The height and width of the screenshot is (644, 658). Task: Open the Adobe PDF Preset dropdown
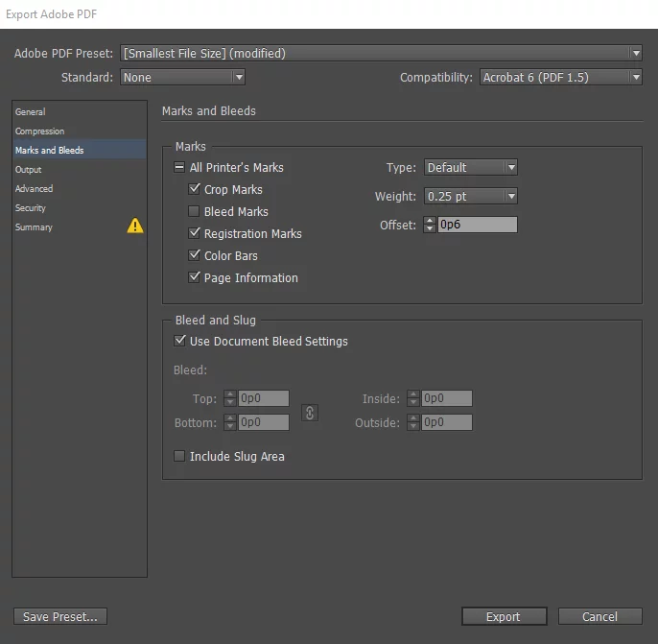[x=381, y=54]
